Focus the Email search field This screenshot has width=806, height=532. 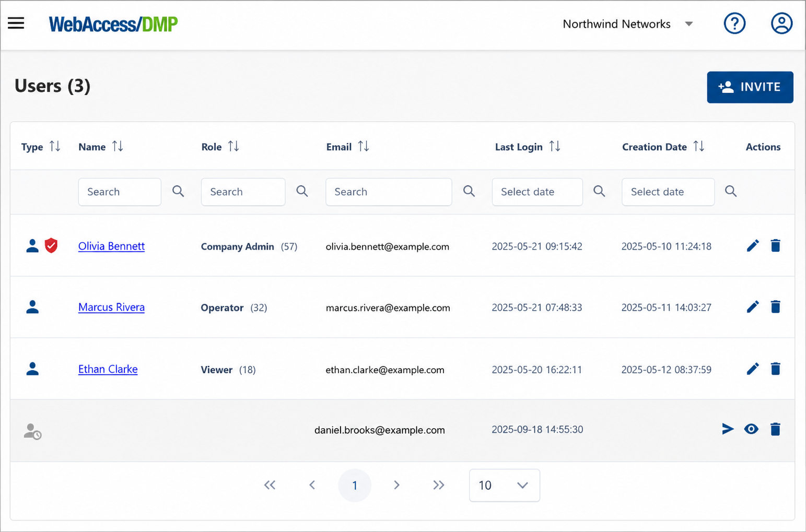389,192
